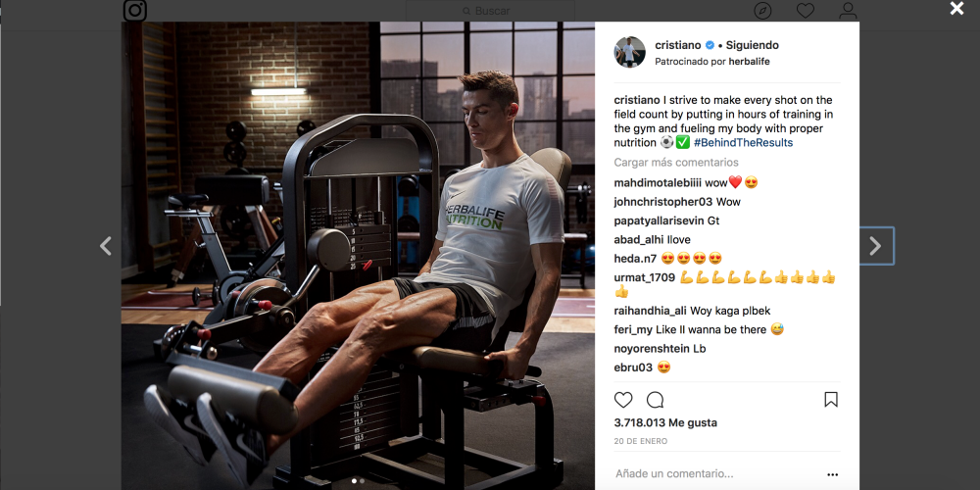
Task: Close the post with X icon
Action: [x=956, y=8]
